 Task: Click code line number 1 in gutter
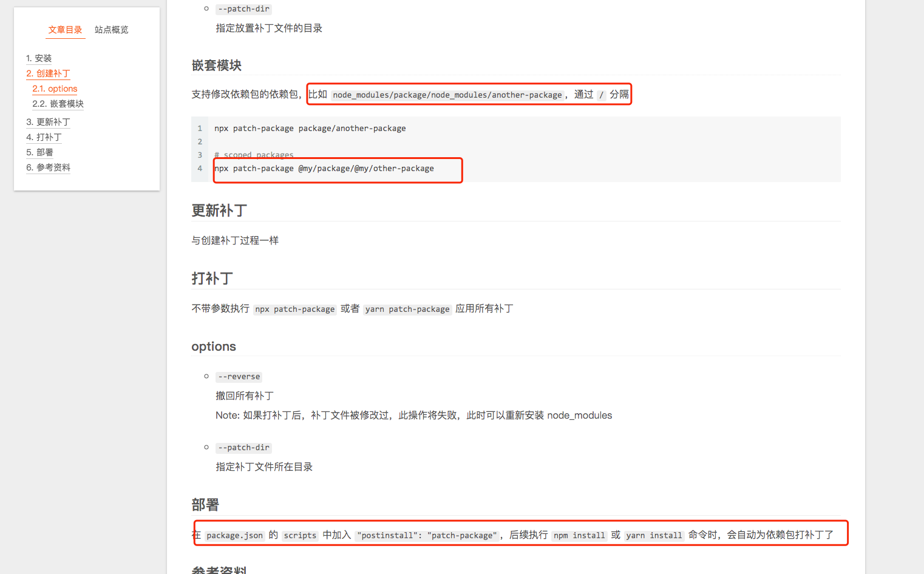click(x=200, y=129)
